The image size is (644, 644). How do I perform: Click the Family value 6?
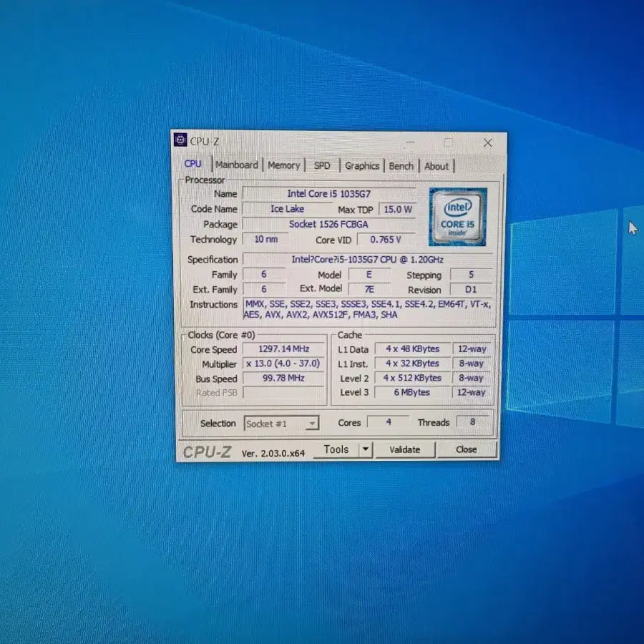(x=263, y=274)
